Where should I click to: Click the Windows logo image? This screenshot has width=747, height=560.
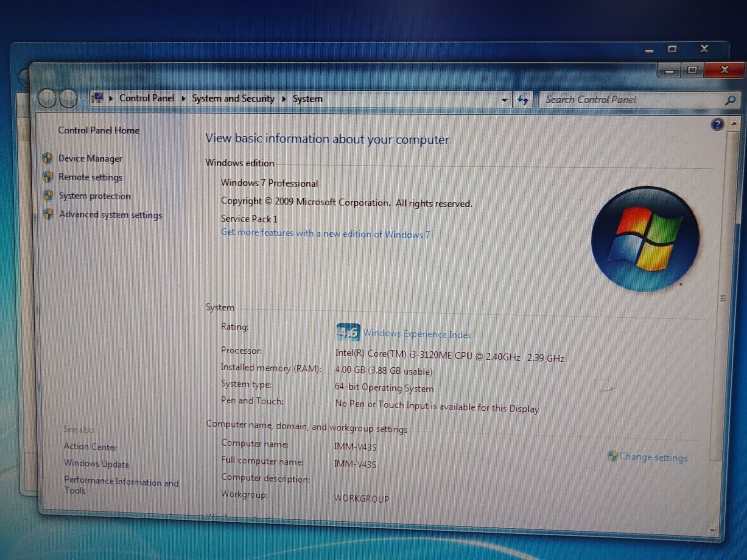pos(645,239)
